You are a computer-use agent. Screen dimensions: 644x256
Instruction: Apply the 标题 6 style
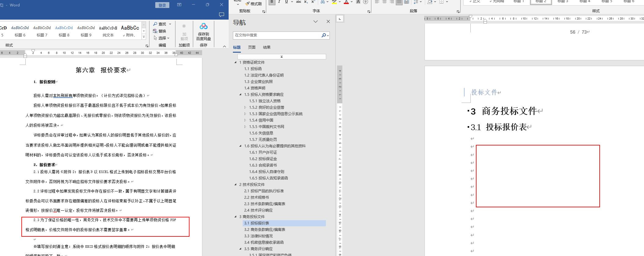pos(20,31)
